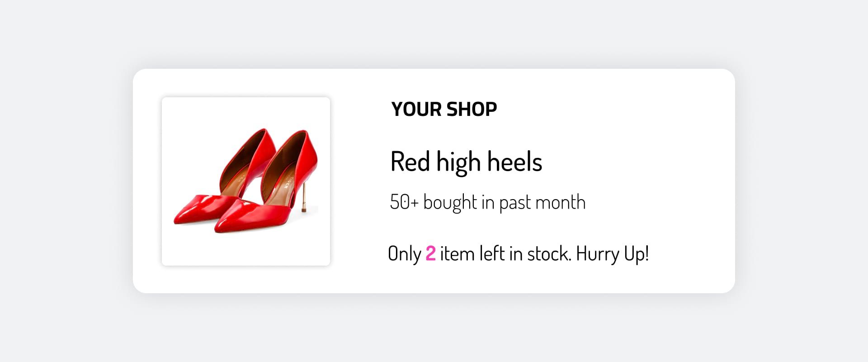The height and width of the screenshot is (362, 868).
Task: Click the word heels in product title
Action: [514, 162]
